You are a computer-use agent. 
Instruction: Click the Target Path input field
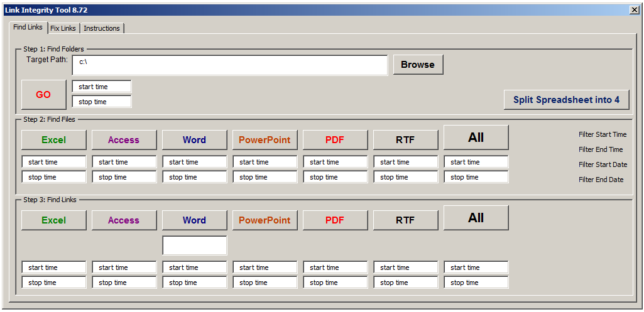(x=230, y=65)
